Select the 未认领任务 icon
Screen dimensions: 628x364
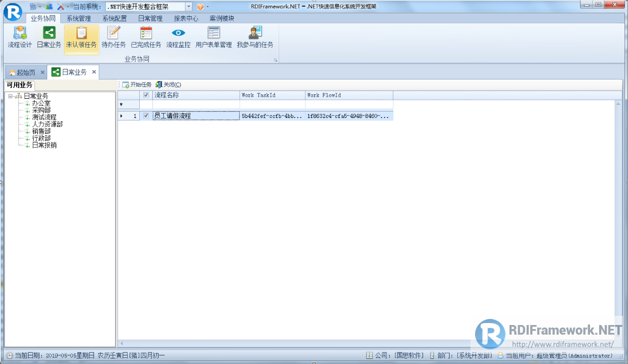tap(81, 36)
